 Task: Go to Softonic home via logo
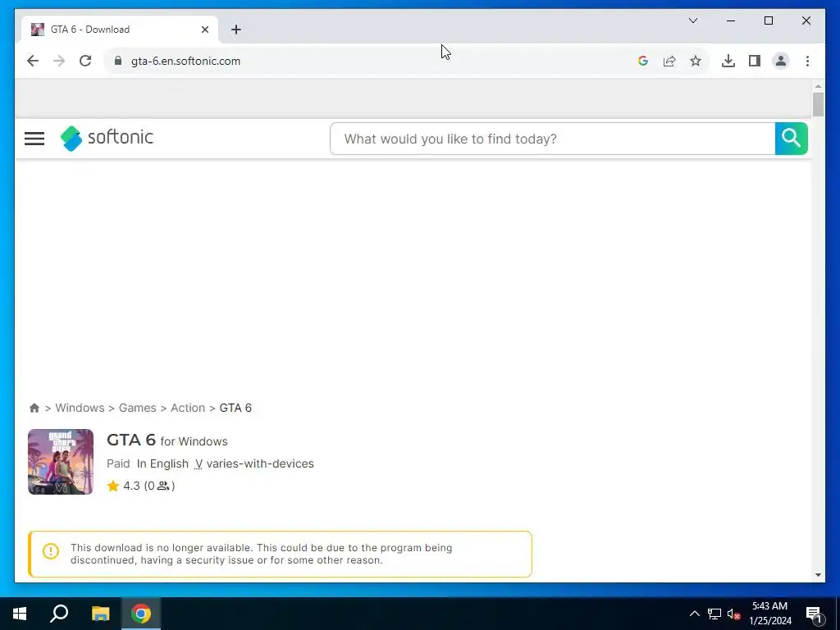(x=107, y=138)
